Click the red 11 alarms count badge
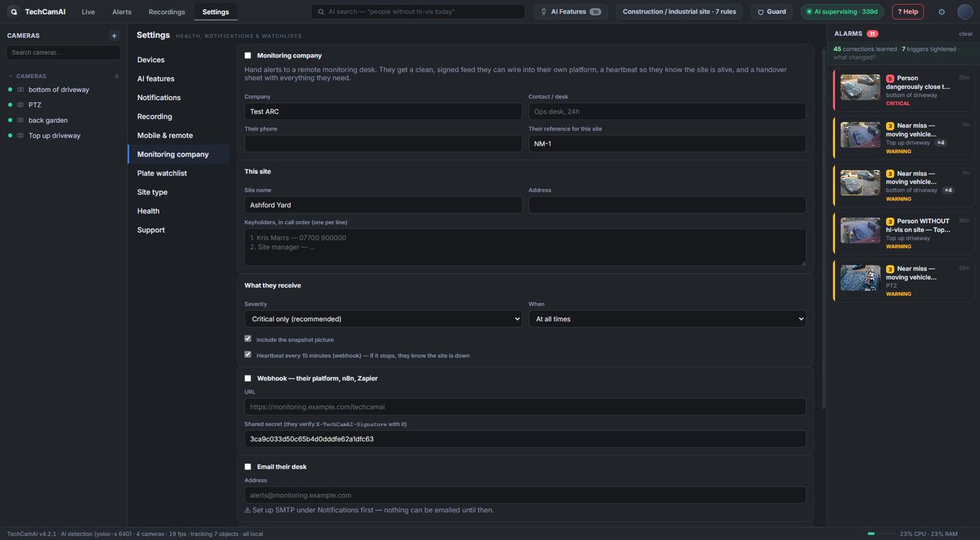The height and width of the screenshot is (540, 980). click(872, 34)
